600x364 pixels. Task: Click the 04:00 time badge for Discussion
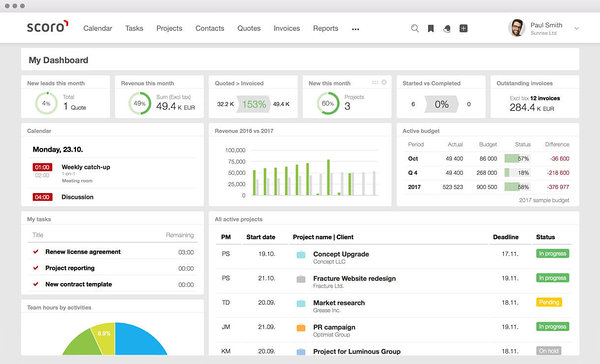pyautogui.click(x=42, y=197)
